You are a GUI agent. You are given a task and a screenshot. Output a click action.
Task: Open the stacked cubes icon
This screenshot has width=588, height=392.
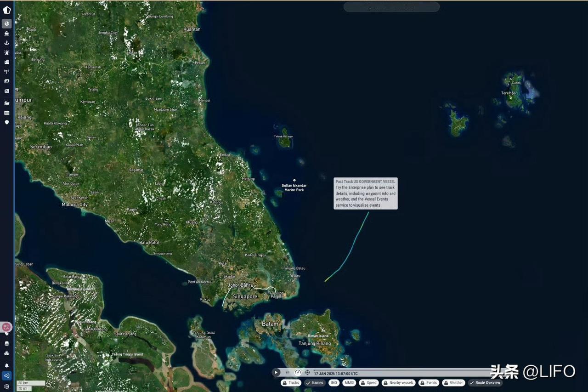[7, 353]
